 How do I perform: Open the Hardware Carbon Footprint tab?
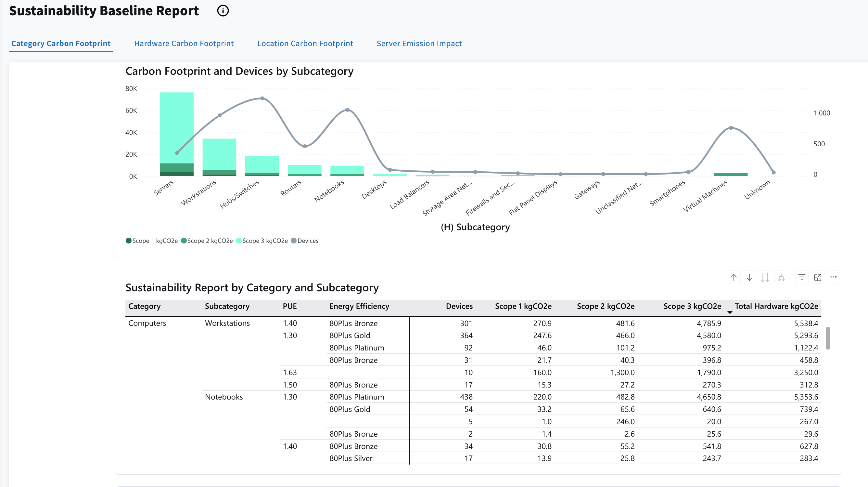coord(184,44)
